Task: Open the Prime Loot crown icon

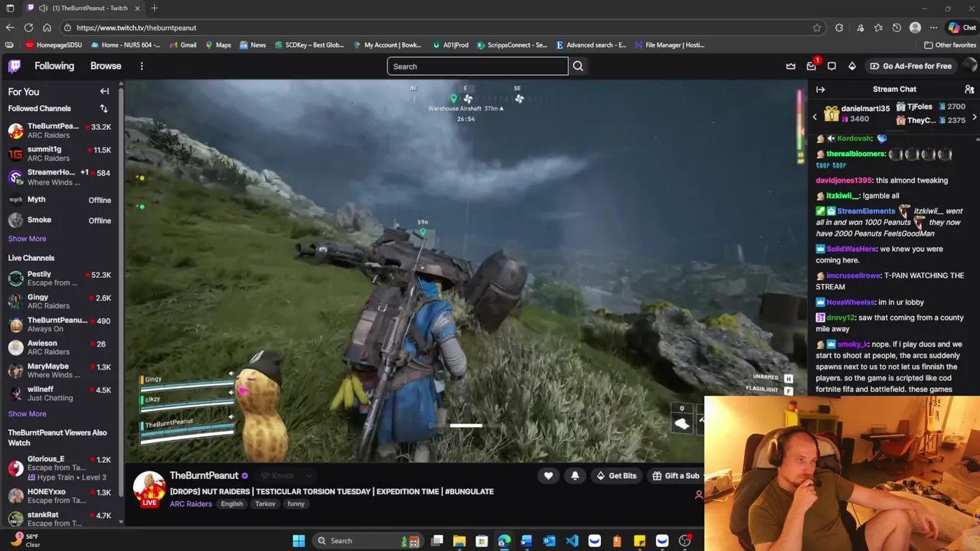Action: click(791, 66)
